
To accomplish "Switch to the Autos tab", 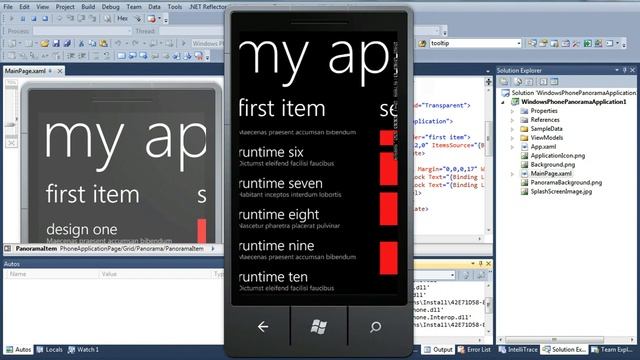I will pyautogui.click(x=19, y=350).
